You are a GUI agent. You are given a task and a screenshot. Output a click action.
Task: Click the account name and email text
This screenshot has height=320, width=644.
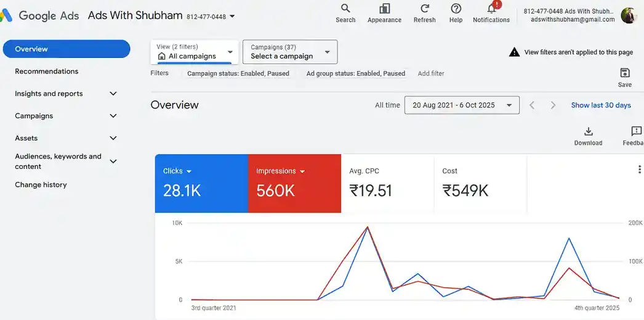[570, 15]
